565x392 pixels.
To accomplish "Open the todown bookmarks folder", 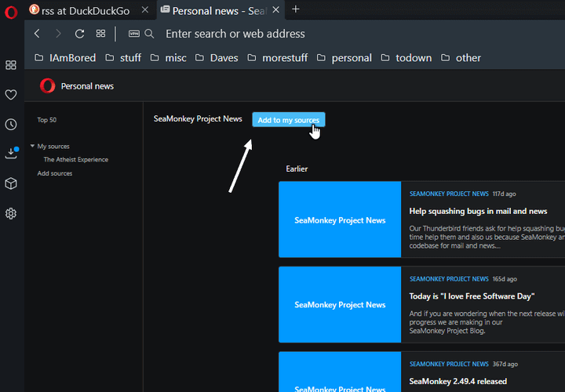I will pyautogui.click(x=406, y=58).
